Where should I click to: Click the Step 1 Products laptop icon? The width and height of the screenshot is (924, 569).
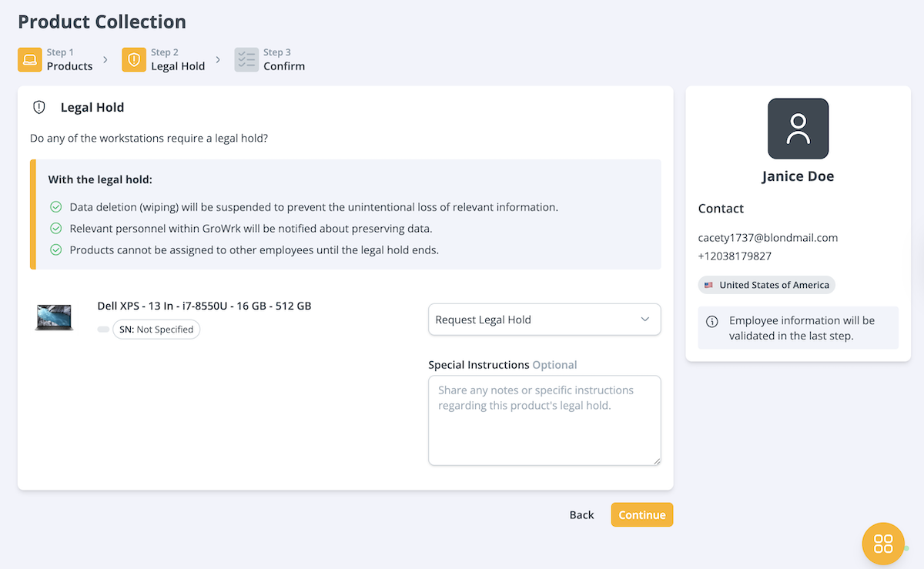tap(30, 60)
